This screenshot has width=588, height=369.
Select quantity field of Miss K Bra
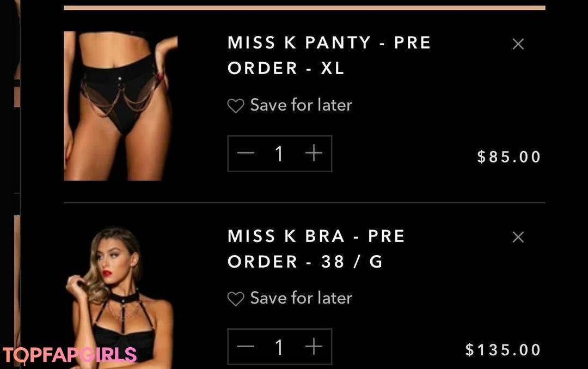pos(279,347)
